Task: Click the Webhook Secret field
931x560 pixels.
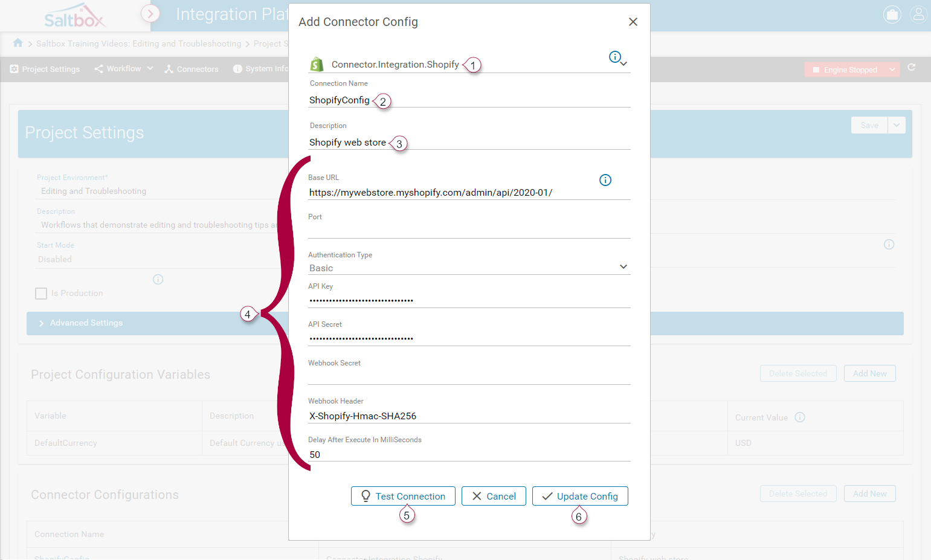Action: [x=469, y=377]
